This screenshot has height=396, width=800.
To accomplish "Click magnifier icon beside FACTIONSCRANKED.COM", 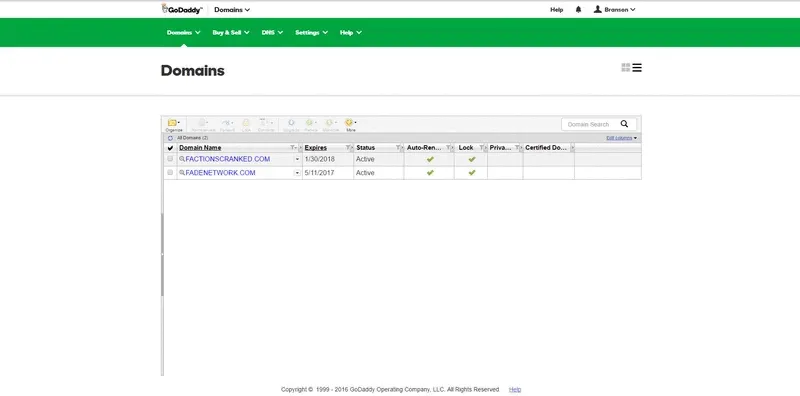I will pyautogui.click(x=182, y=159).
